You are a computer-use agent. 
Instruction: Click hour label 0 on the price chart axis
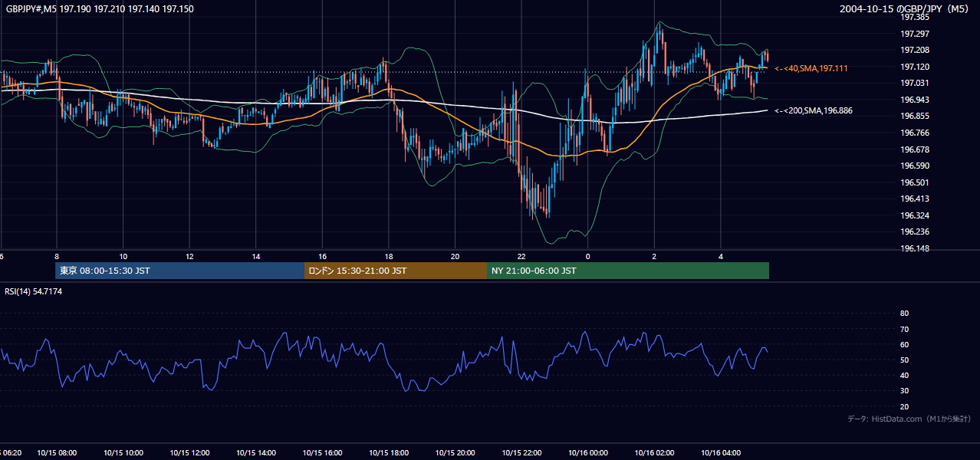588,256
